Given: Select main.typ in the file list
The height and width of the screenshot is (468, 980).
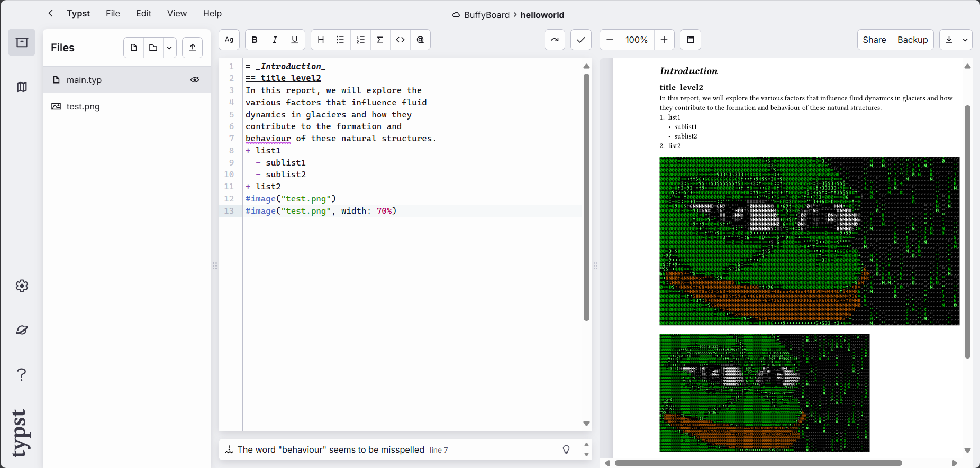Looking at the screenshot, I should tap(126, 80).
